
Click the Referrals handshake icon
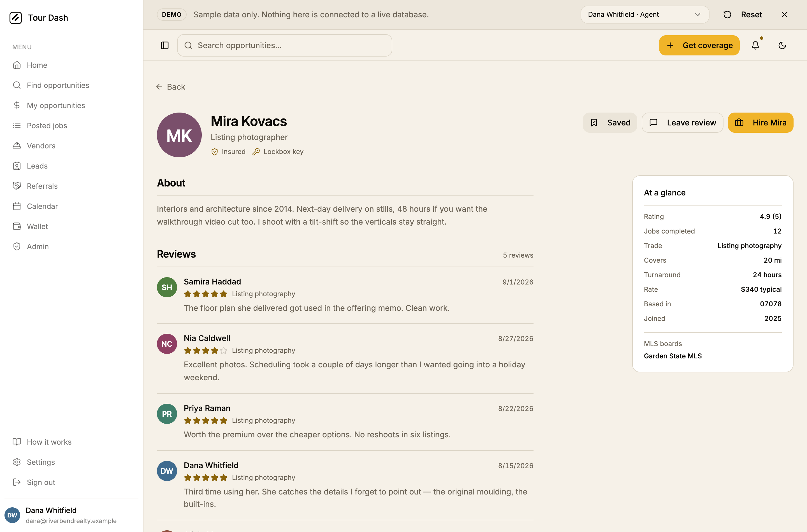[x=17, y=186]
